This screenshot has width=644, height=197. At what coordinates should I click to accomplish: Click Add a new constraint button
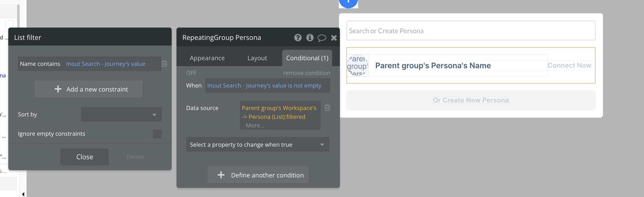89,89
